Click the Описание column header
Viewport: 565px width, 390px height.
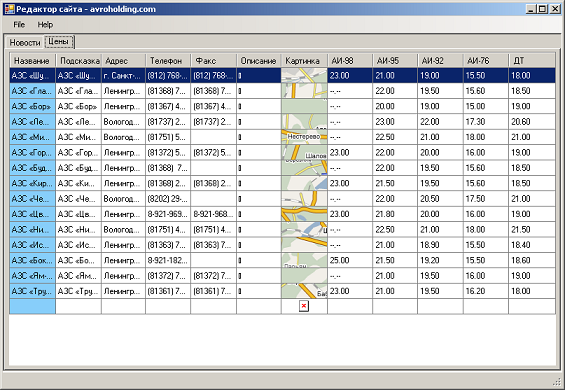(x=259, y=61)
